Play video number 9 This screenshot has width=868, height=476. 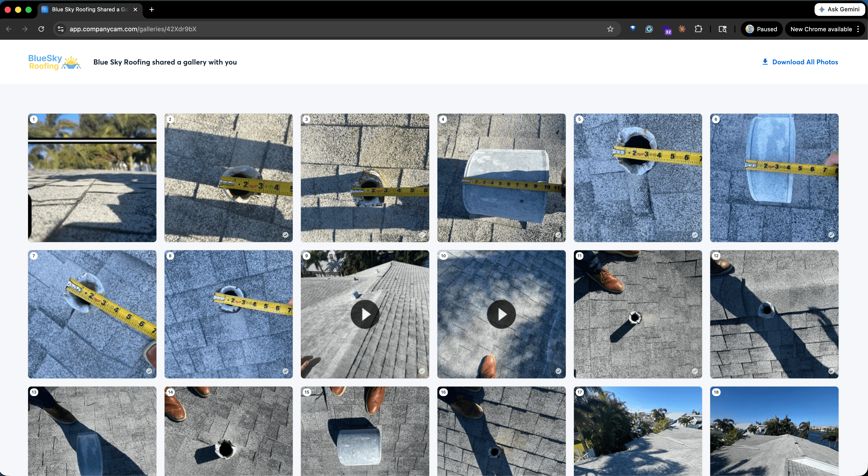click(x=365, y=314)
